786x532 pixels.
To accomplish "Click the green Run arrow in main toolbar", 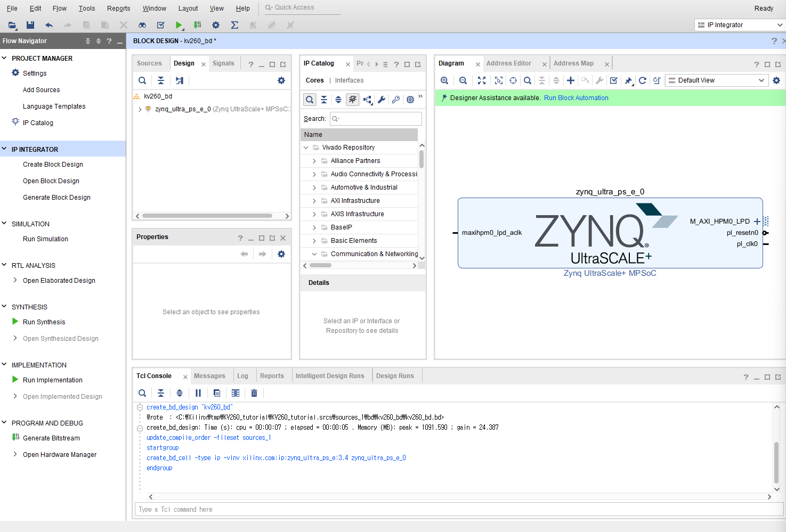I will point(179,25).
